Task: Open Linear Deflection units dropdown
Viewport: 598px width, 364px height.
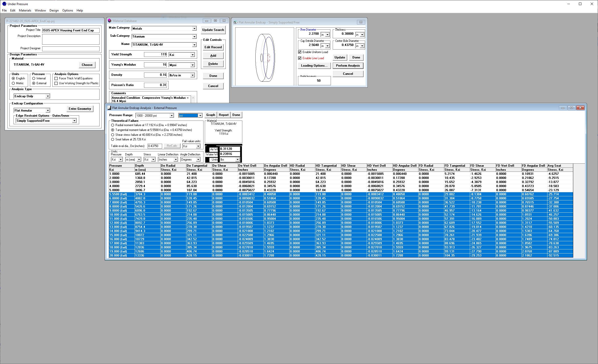Action: coord(176,160)
